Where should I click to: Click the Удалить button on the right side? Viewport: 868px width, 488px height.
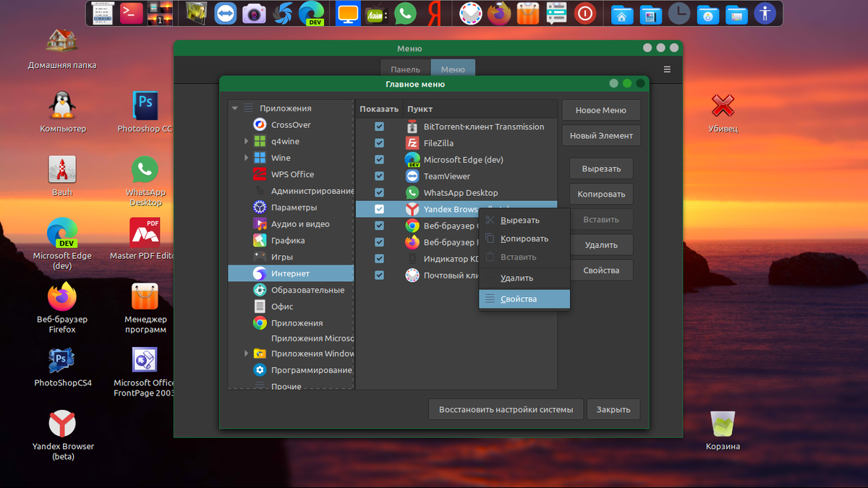coord(601,245)
